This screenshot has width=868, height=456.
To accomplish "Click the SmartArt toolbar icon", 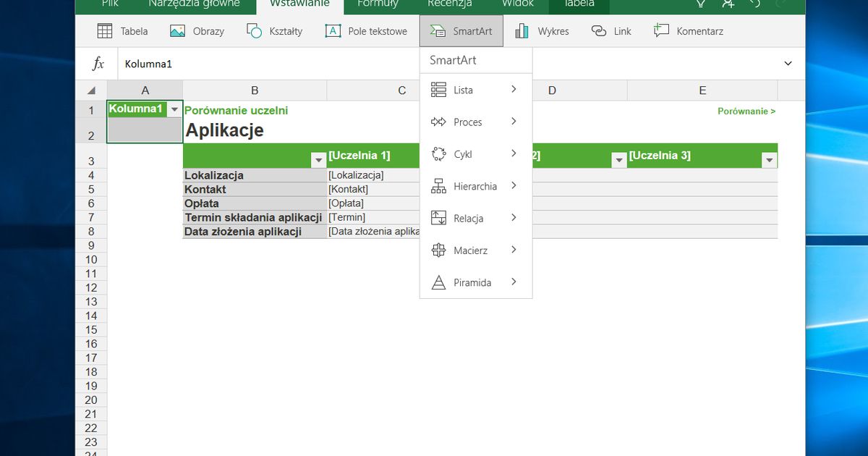I will click(x=461, y=30).
